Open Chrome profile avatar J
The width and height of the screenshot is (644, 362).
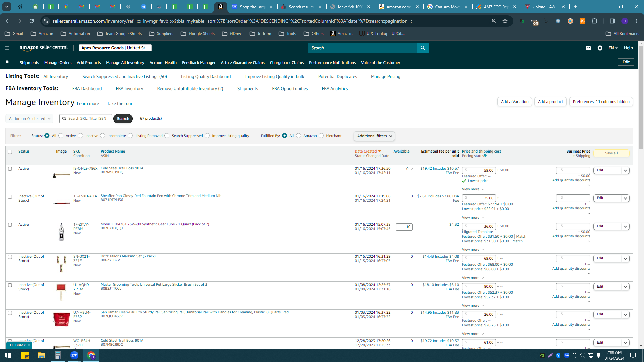coord(625,21)
